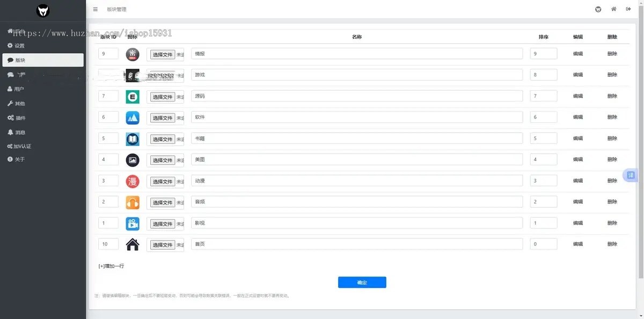Click the translate floating icon on right edge
644x319 pixels.
click(x=631, y=175)
